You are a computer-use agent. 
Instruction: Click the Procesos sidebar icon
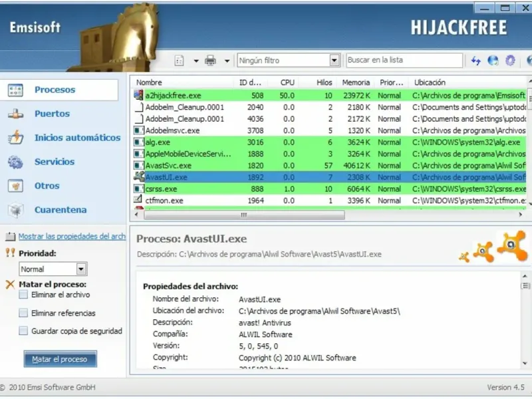15,90
